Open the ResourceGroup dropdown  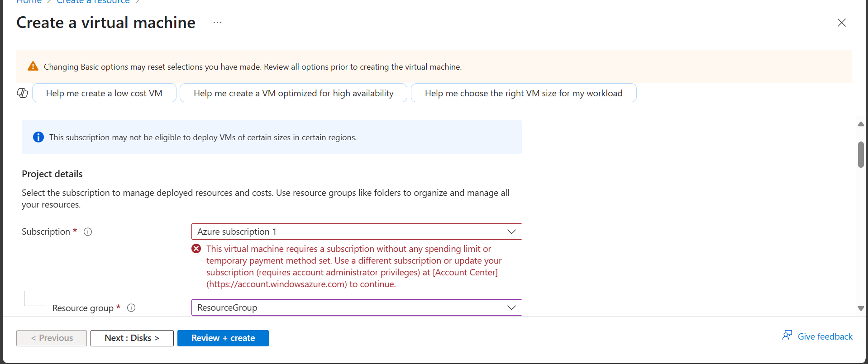coord(357,307)
